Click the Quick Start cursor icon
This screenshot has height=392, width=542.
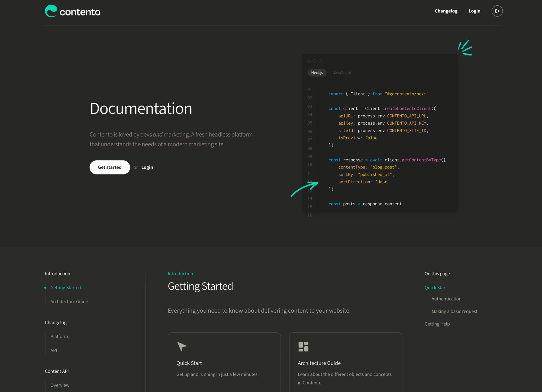coord(182,346)
